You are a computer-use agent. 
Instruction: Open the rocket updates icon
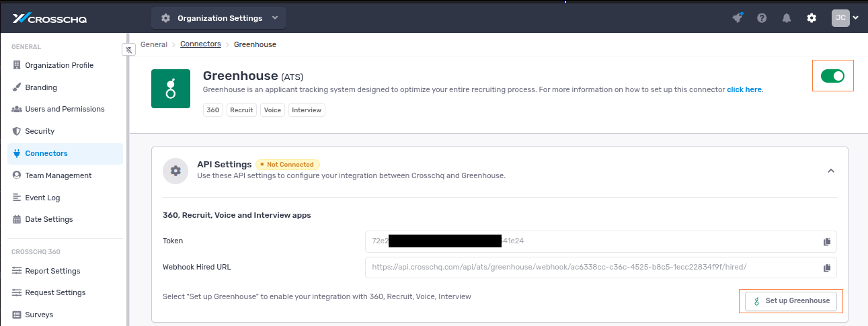[738, 18]
